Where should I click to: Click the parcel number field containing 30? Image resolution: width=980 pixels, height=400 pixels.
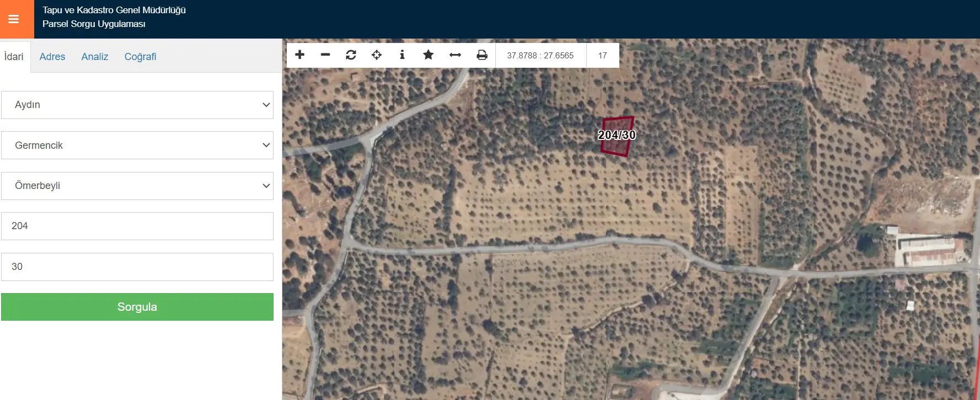(x=137, y=267)
